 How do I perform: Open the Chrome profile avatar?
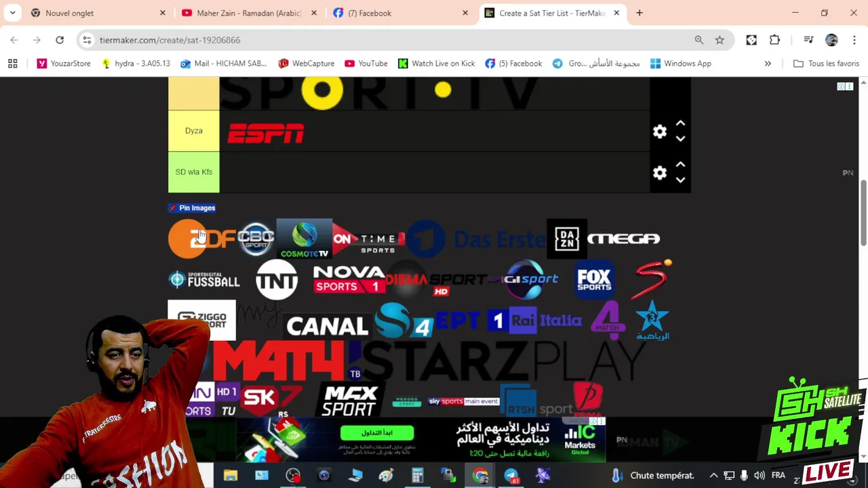click(x=831, y=40)
